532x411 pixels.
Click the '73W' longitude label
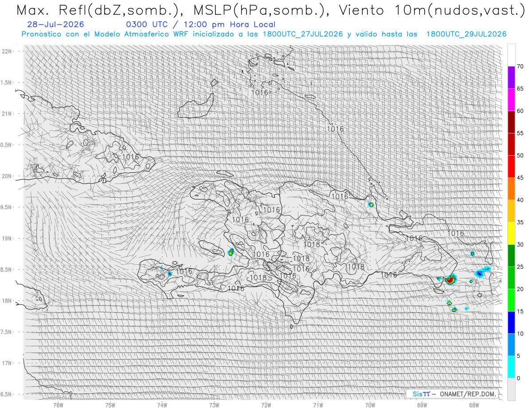214,405
